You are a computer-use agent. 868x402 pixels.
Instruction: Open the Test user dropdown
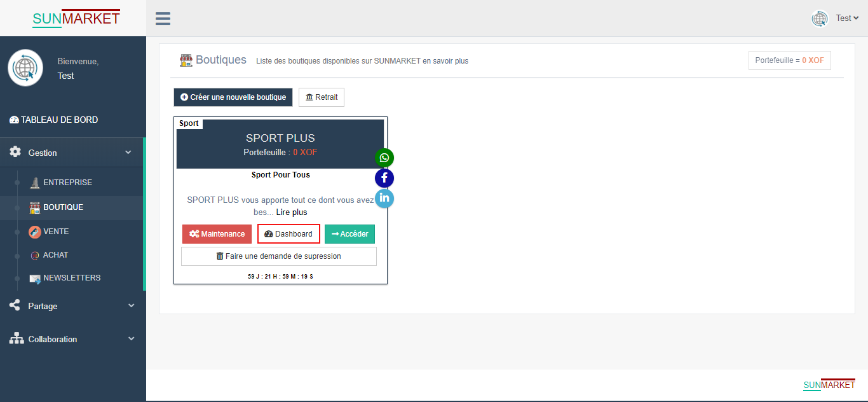pyautogui.click(x=847, y=18)
